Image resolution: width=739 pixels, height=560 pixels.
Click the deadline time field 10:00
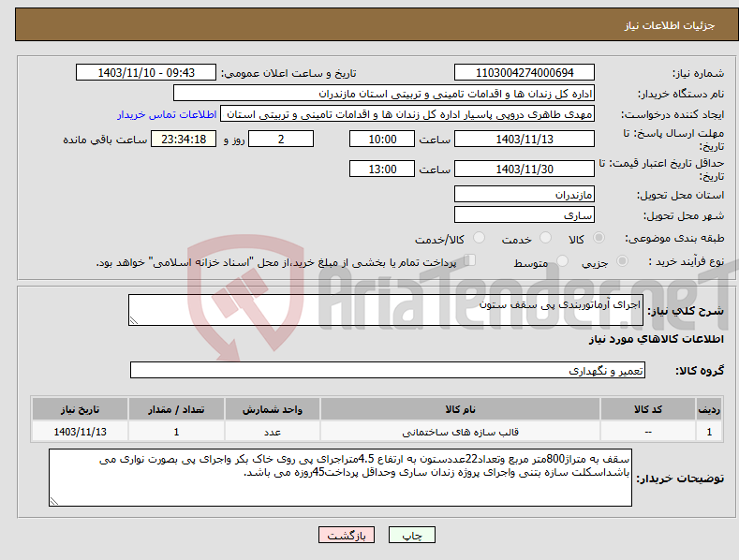382,139
